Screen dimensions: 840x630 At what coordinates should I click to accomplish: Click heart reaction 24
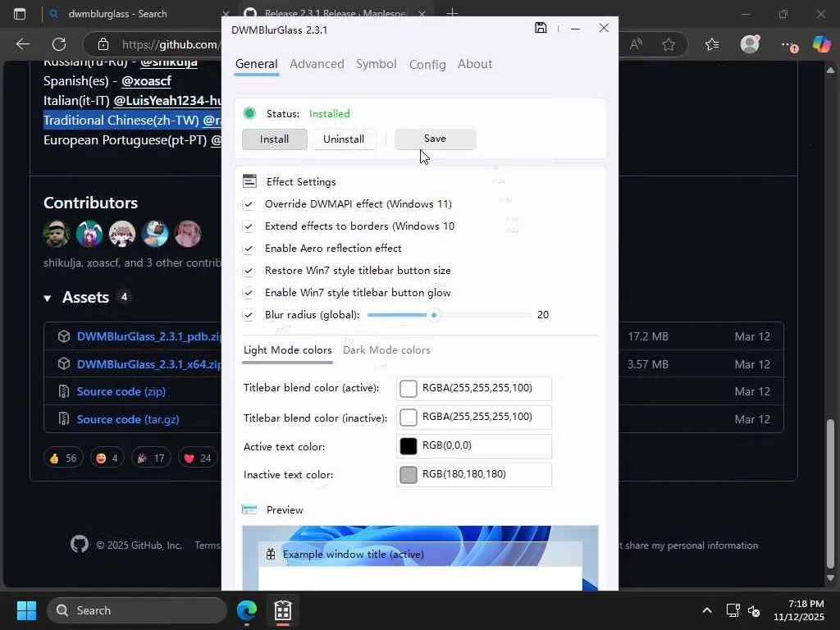(198, 458)
